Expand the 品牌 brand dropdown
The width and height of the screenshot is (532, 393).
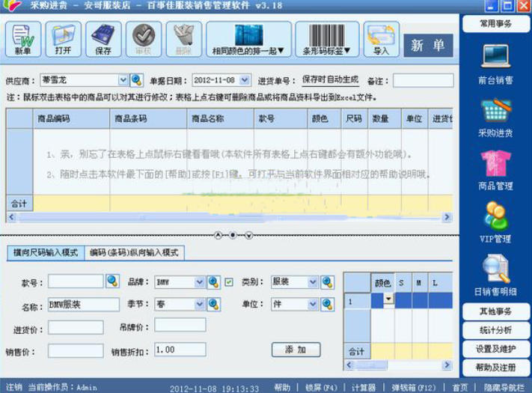[x=200, y=282]
